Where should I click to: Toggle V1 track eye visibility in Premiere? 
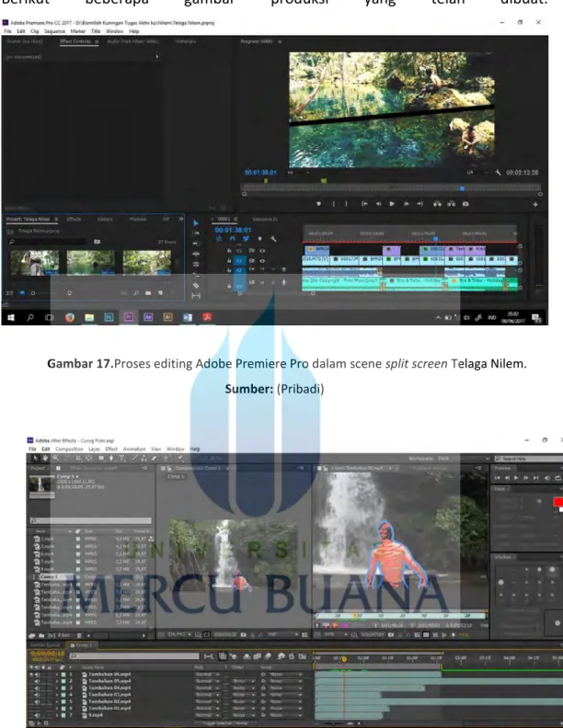[x=262, y=260]
